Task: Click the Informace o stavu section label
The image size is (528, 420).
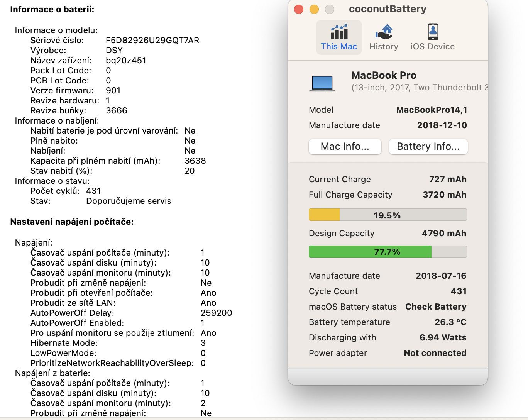Action: click(x=52, y=181)
